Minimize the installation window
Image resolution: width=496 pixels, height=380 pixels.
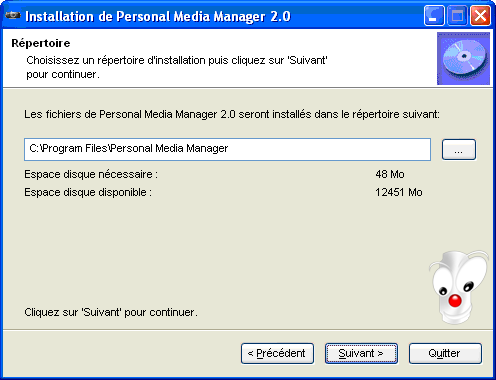[434, 16]
